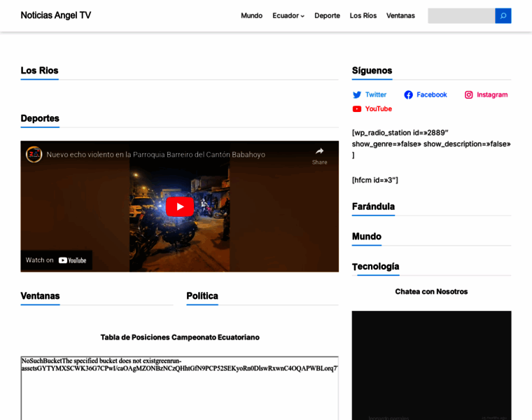
Task: Click the Ventanas section heading
Action: point(40,296)
